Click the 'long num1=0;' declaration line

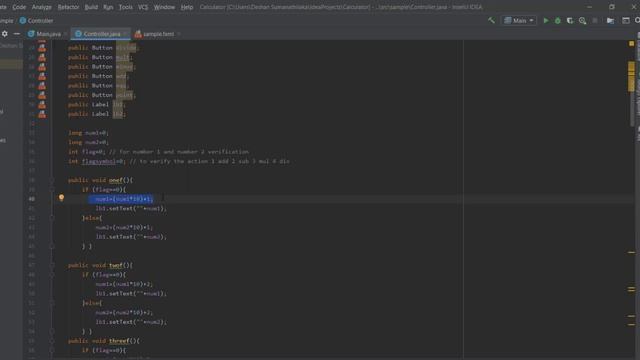pyautogui.click(x=88, y=133)
